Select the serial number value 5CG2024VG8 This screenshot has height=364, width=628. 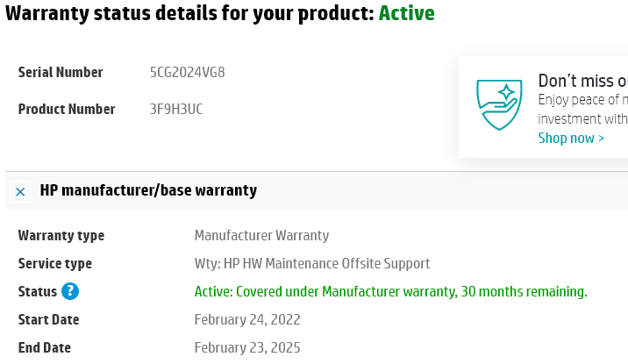point(188,72)
